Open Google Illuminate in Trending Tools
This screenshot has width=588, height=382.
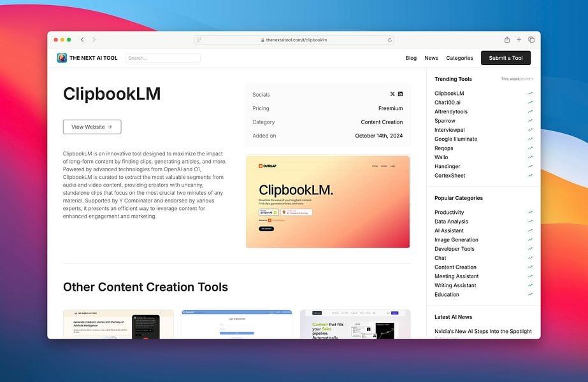[x=456, y=139]
